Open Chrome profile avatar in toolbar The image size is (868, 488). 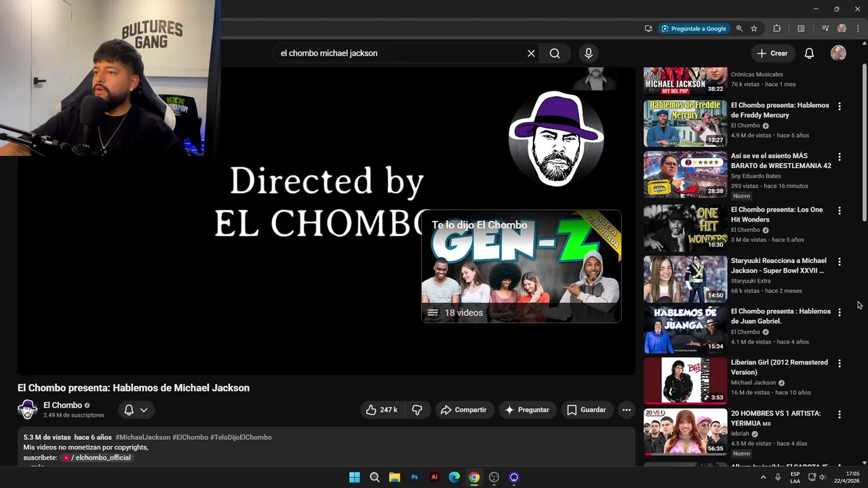[x=842, y=28]
